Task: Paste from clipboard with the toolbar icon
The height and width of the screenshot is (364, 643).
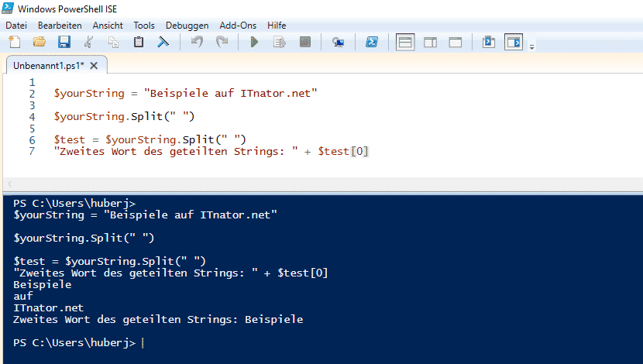Action: [x=139, y=42]
